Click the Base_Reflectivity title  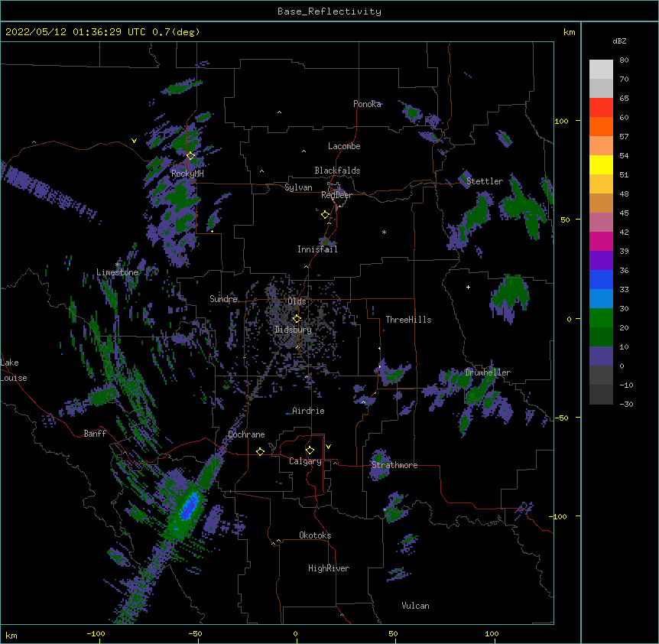(329, 11)
